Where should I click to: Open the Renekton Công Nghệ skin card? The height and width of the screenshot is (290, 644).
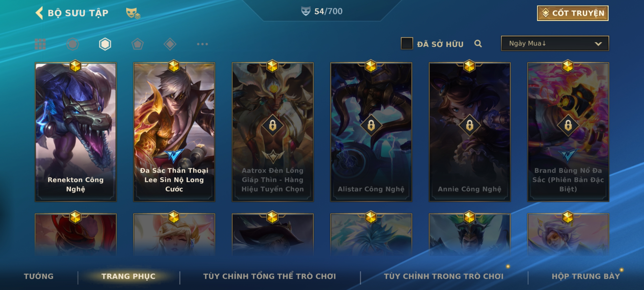76,132
